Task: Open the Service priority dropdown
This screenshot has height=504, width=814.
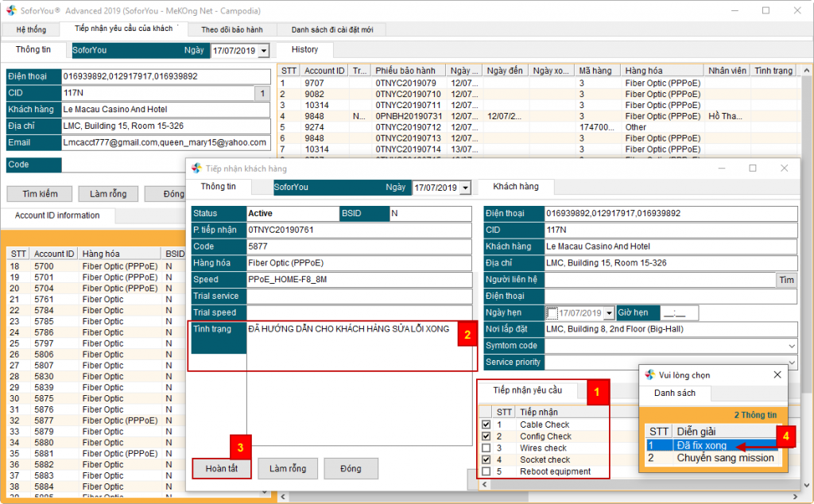Action: (791, 362)
